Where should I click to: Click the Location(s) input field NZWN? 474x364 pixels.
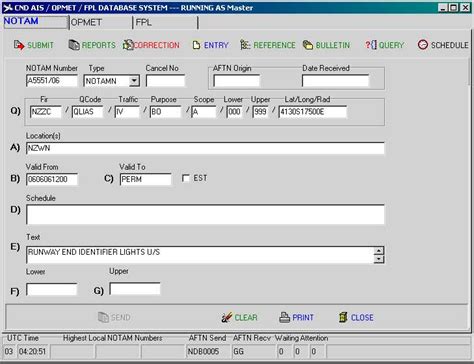(x=205, y=148)
